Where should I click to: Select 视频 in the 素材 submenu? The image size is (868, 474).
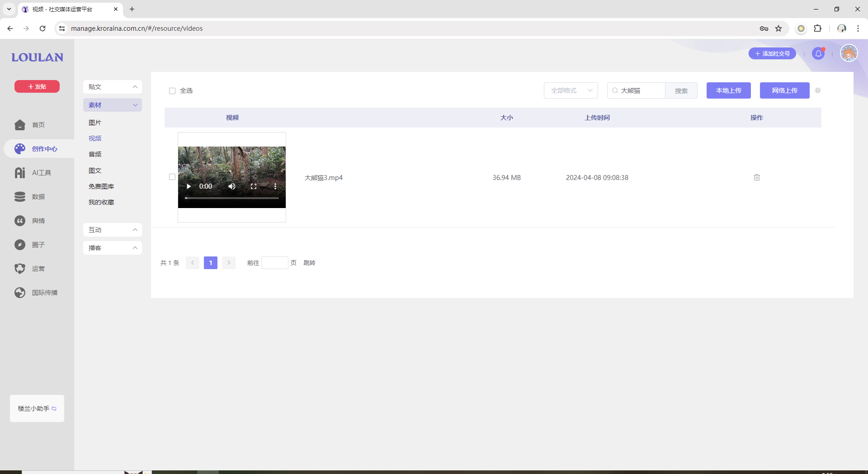coord(95,138)
